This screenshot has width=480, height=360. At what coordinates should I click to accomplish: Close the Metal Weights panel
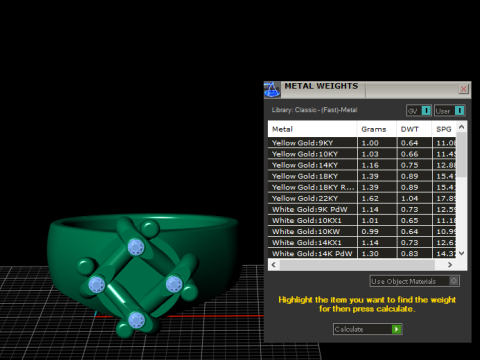(x=463, y=89)
